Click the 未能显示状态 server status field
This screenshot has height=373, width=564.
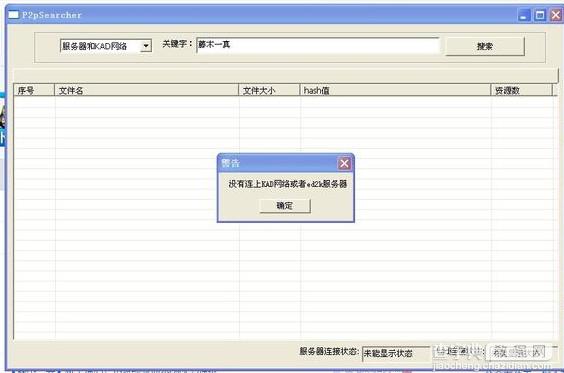pos(396,354)
